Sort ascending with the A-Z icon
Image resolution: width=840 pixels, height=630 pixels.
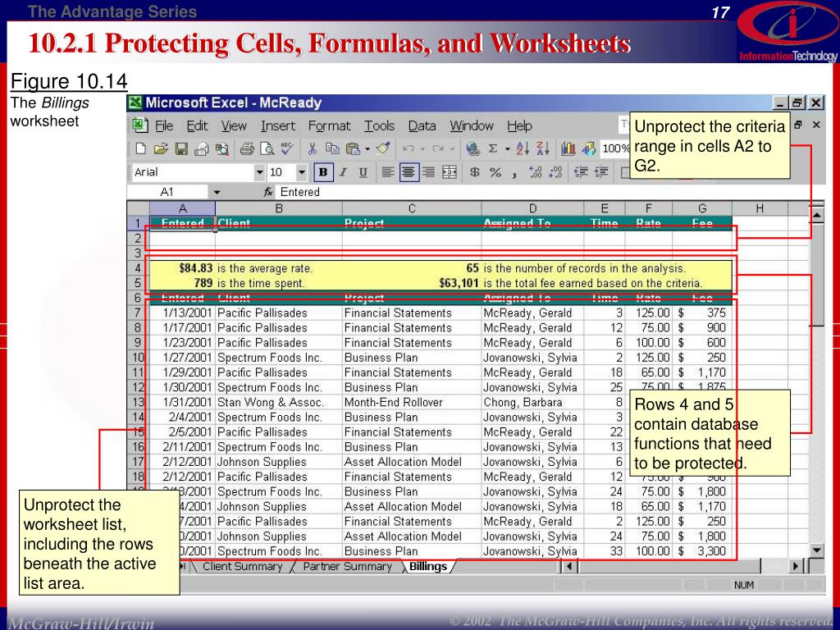[x=523, y=149]
